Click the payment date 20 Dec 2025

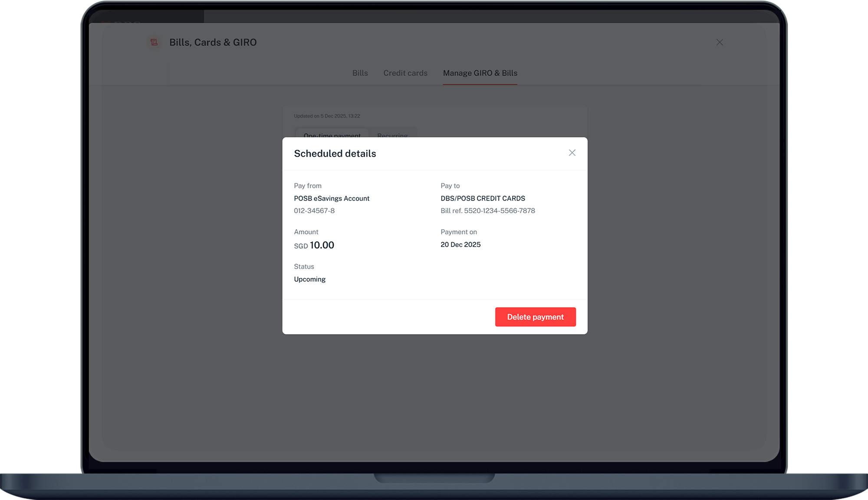[460, 245]
